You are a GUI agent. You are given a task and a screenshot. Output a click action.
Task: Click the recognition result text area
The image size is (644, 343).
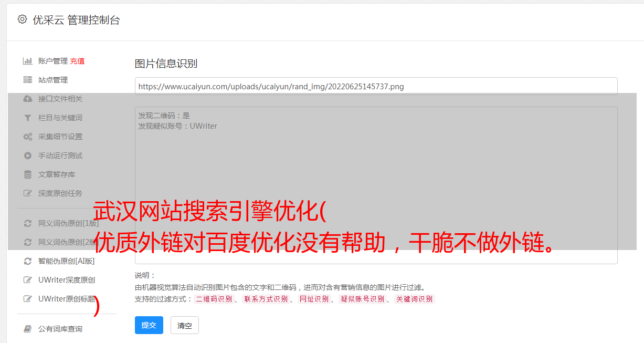tap(376, 185)
